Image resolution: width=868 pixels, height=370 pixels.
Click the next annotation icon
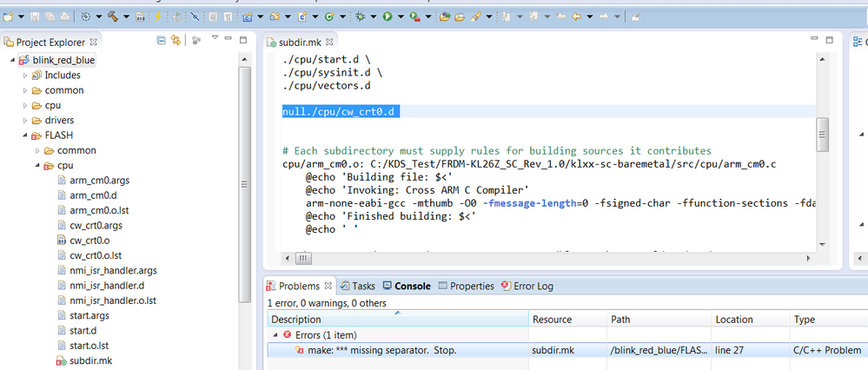point(506,17)
